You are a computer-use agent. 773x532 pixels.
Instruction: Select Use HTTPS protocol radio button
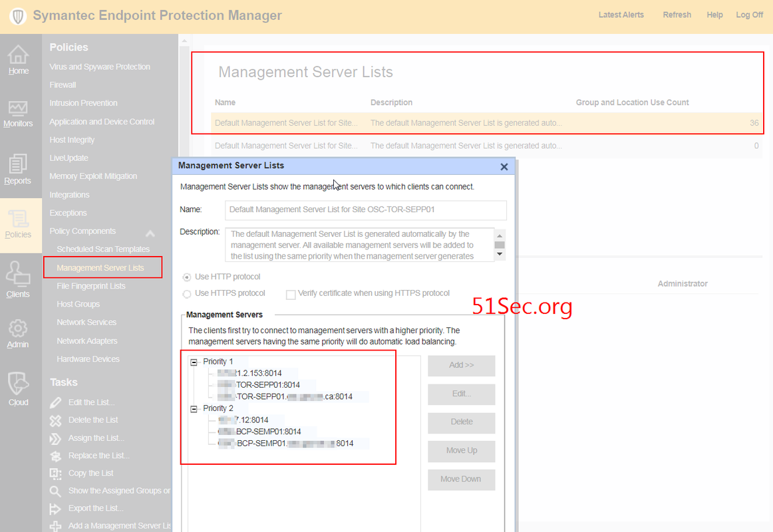[187, 294]
